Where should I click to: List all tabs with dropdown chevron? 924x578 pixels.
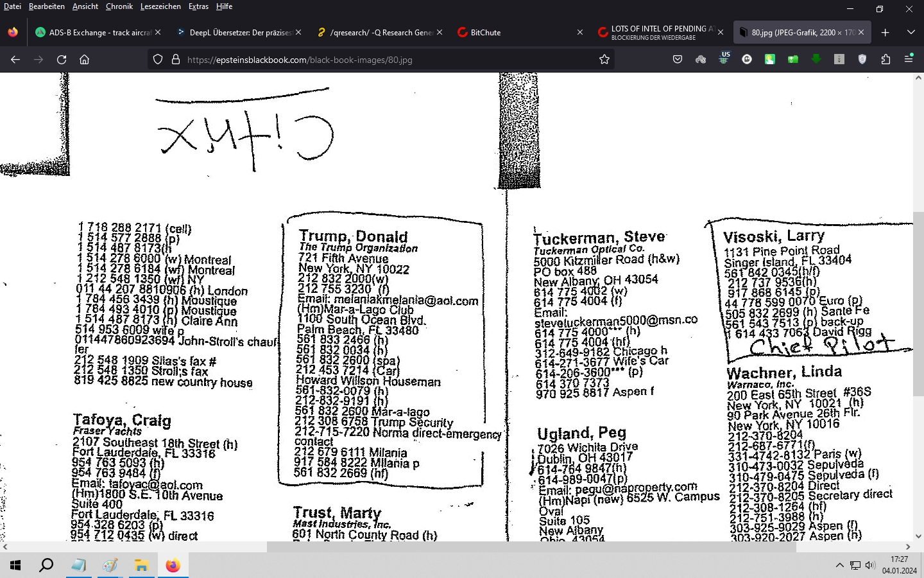[911, 32]
